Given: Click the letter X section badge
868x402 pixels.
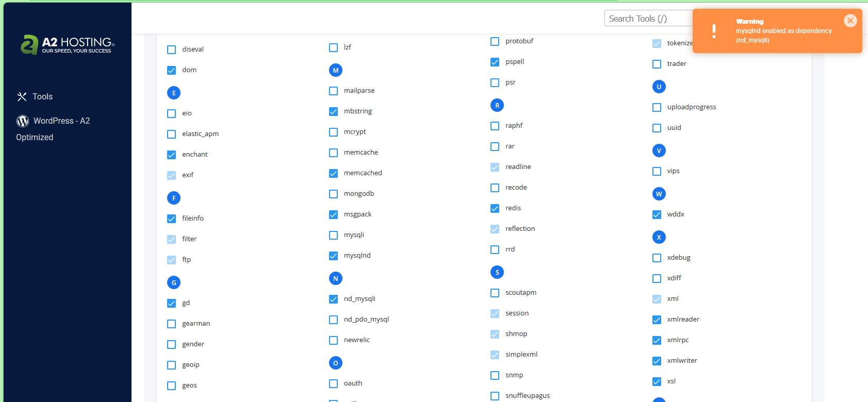Looking at the screenshot, I should [x=659, y=237].
